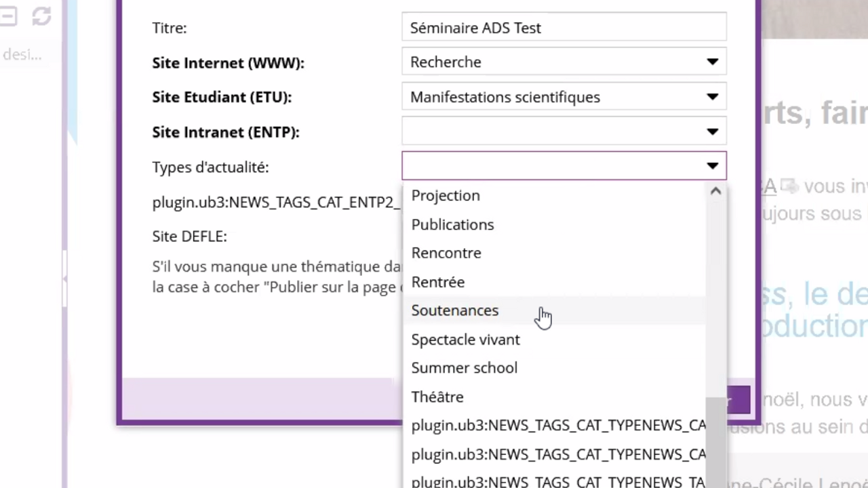Choose Soutenances from the list

click(x=455, y=310)
